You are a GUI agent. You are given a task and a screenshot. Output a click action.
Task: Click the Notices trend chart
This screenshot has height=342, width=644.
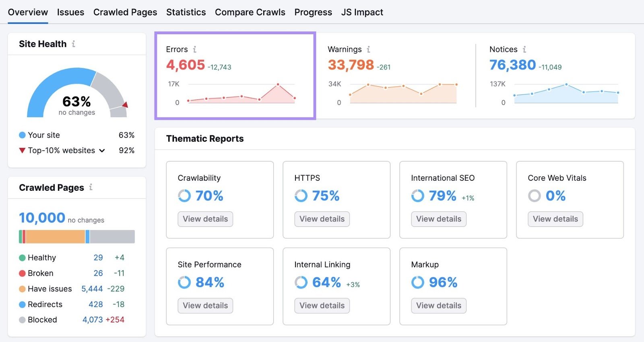(x=566, y=93)
